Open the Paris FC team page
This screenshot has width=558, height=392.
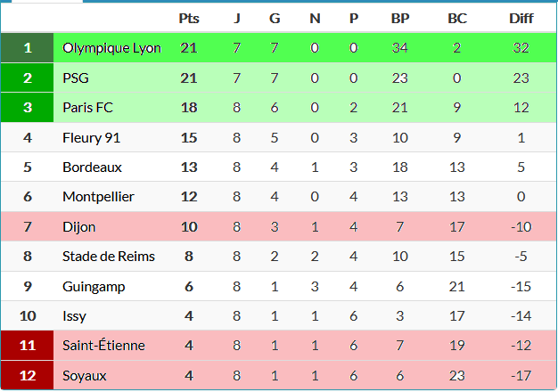pyautogui.click(x=86, y=108)
